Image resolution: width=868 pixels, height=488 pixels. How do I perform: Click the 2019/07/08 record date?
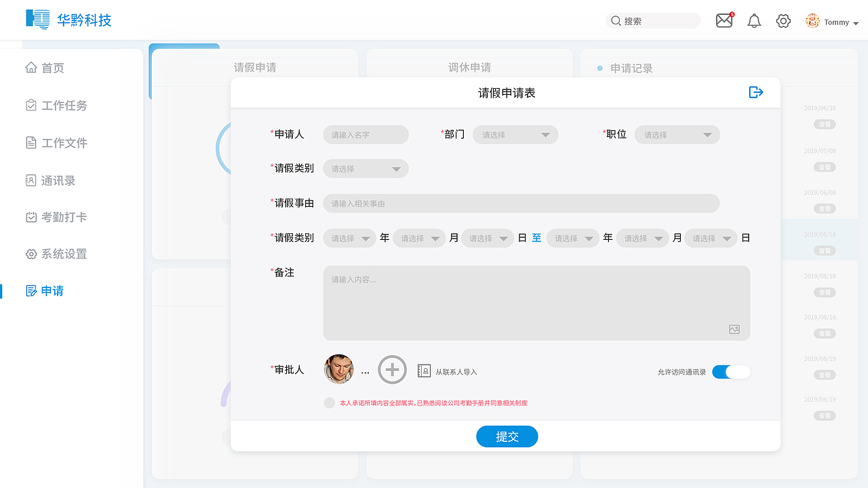[x=820, y=151]
